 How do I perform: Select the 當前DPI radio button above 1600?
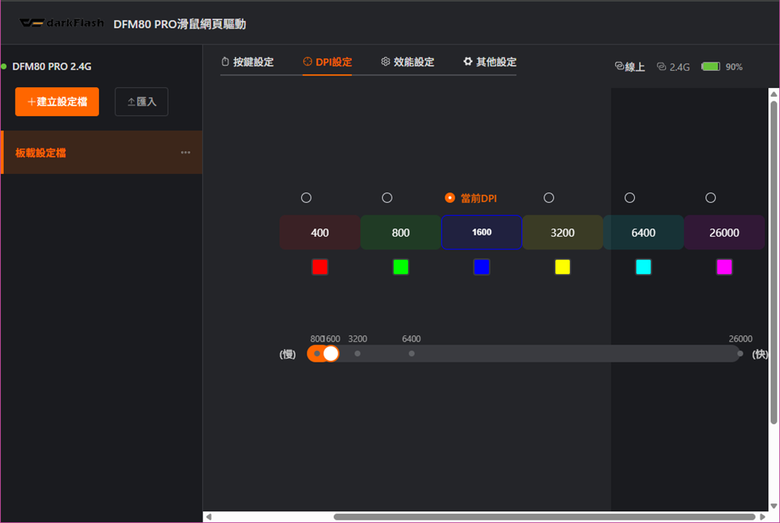[449, 198]
